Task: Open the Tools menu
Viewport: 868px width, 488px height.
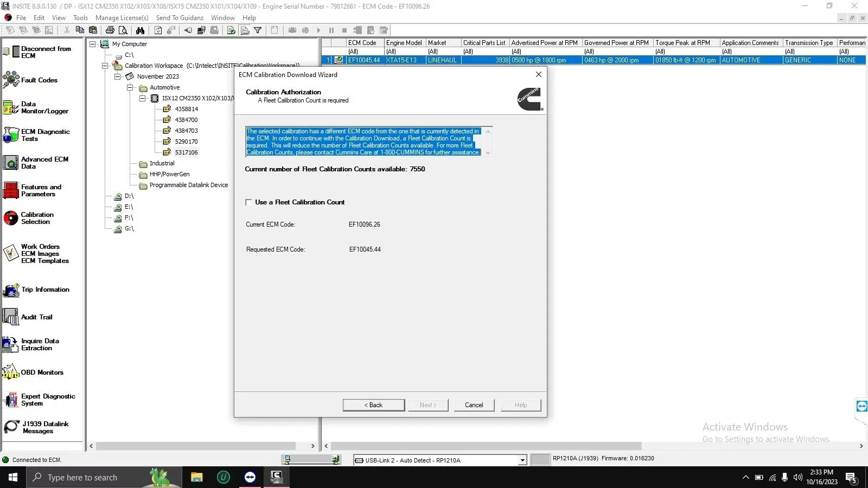Action: (x=80, y=18)
